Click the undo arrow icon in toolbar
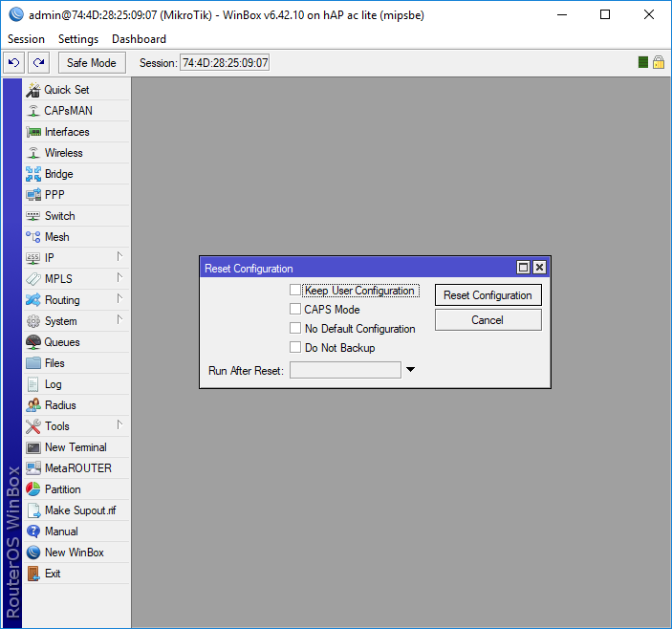 pyautogui.click(x=14, y=62)
